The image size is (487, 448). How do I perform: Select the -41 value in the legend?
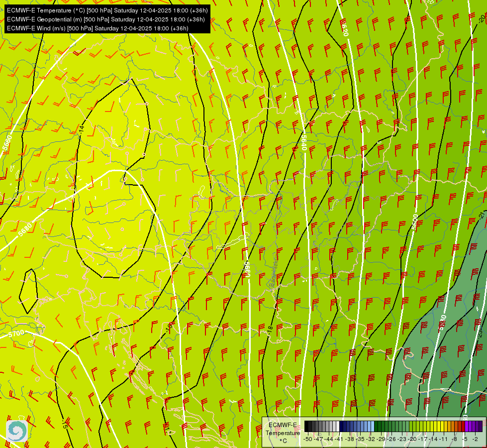[339, 439]
